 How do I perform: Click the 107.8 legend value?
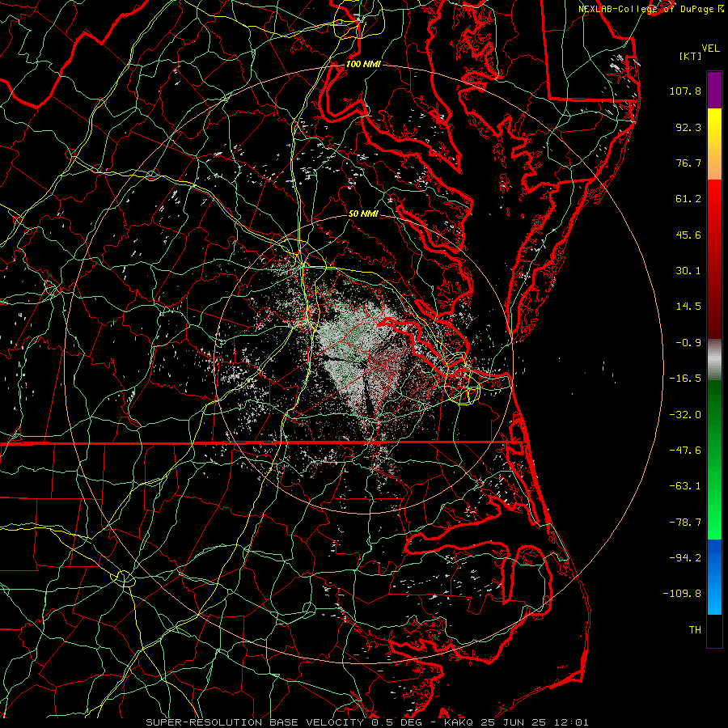click(685, 91)
